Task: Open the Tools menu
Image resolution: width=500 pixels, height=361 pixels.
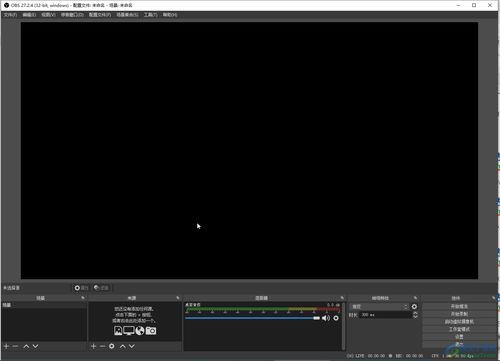Action: tap(150, 15)
